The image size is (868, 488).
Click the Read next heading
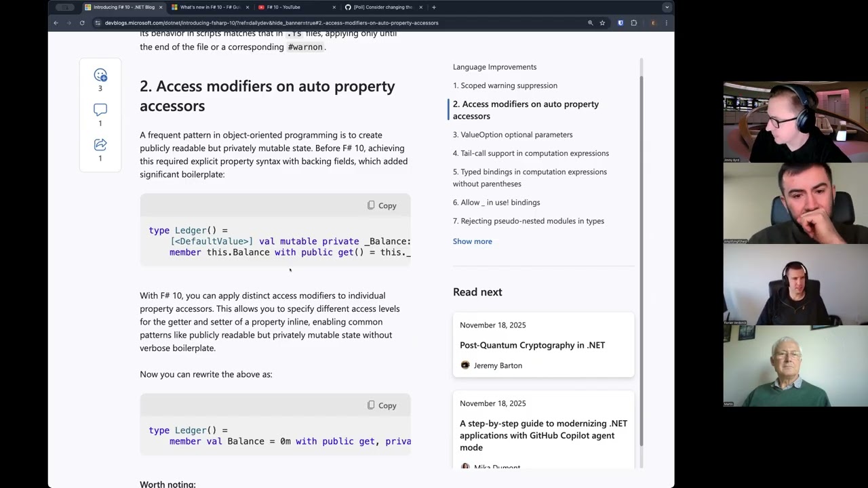(477, 292)
